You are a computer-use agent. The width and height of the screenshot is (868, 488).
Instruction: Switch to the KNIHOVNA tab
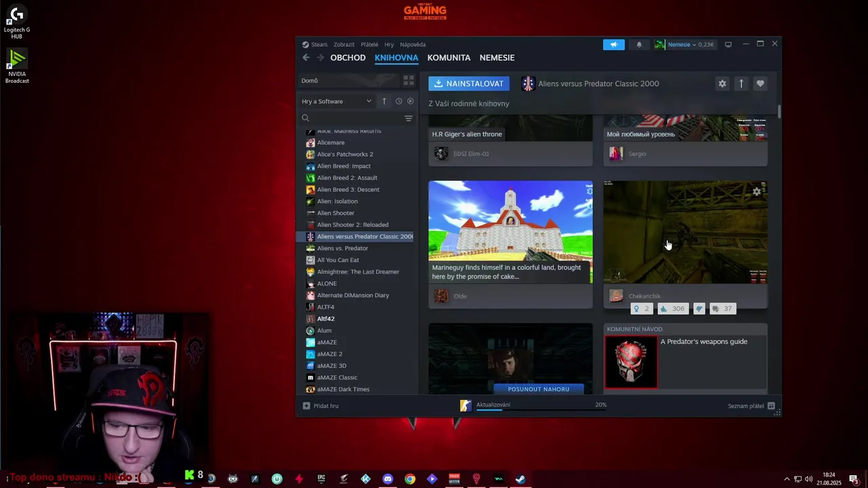[x=397, y=58]
